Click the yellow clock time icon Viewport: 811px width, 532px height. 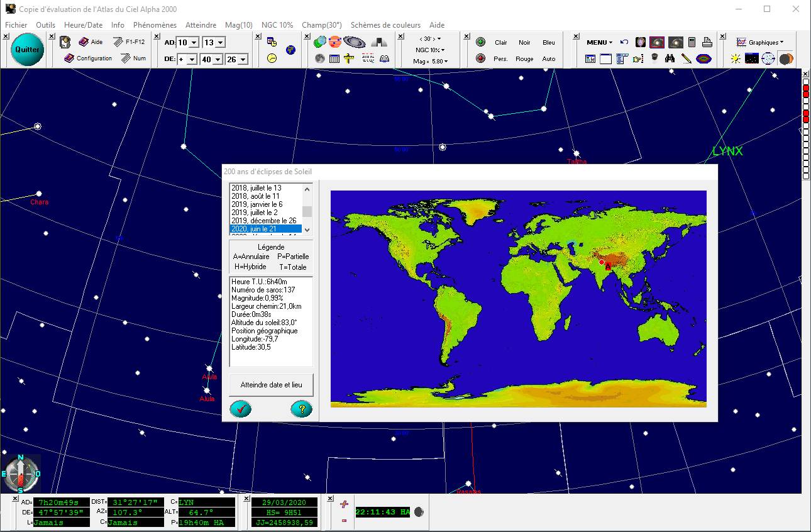tap(272, 58)
